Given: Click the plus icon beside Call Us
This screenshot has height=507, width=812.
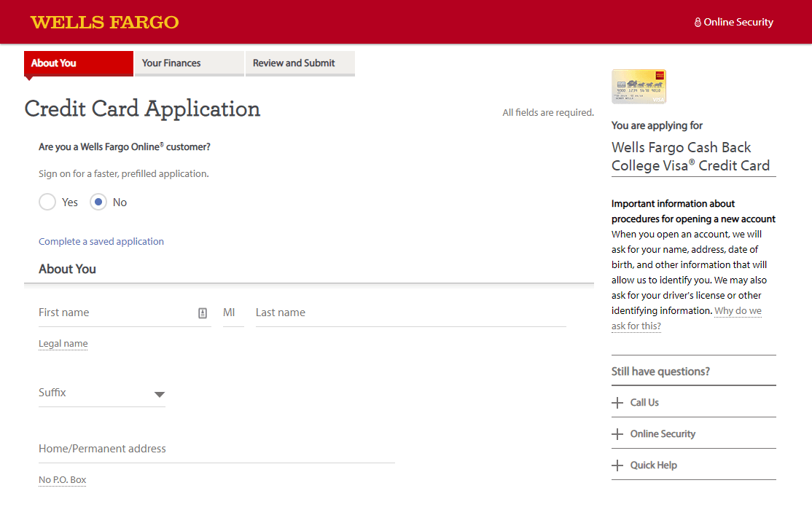Looking at the screenshot, I should 617,403.
